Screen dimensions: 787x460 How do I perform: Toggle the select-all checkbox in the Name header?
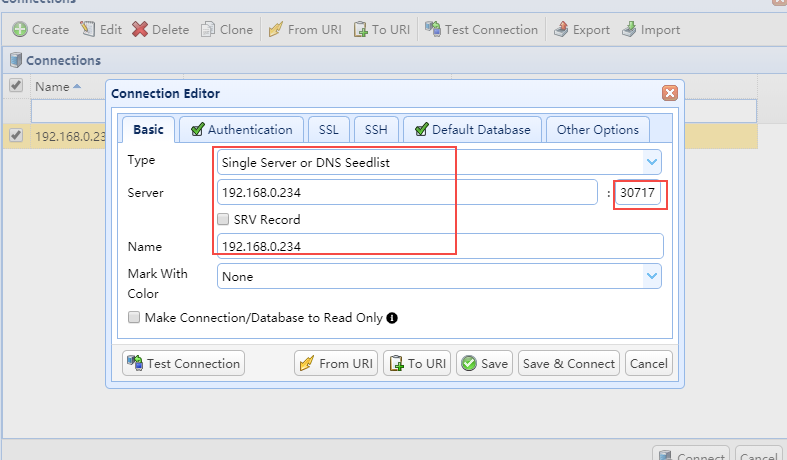16,86
